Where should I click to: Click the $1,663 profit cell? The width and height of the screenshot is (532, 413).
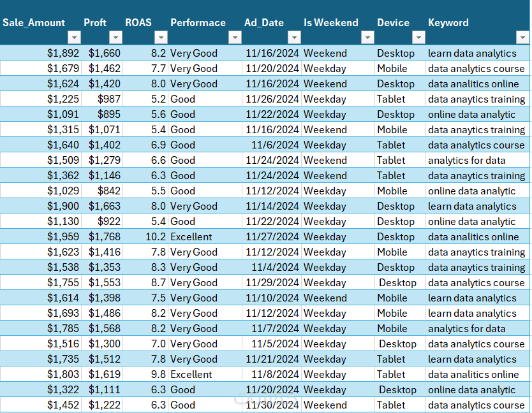pos(102,206)
